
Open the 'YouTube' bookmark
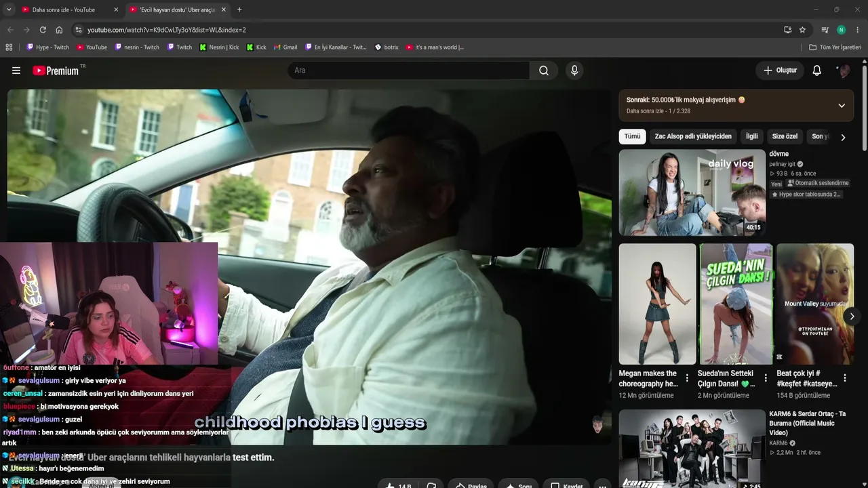coord(92,47)
